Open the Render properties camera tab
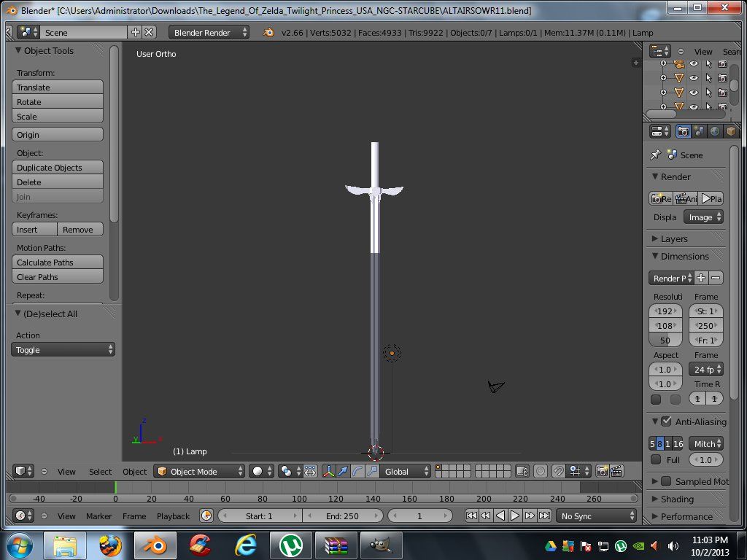This screenshot has height=560, width=747. coord(684,131)
